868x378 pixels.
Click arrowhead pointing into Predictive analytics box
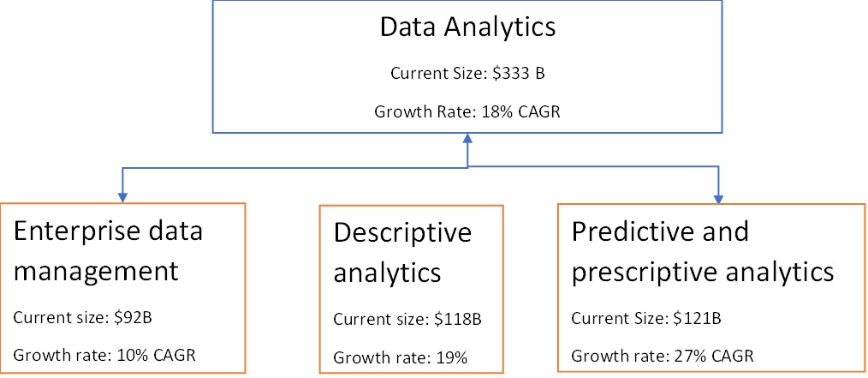(x=719, y=198)
